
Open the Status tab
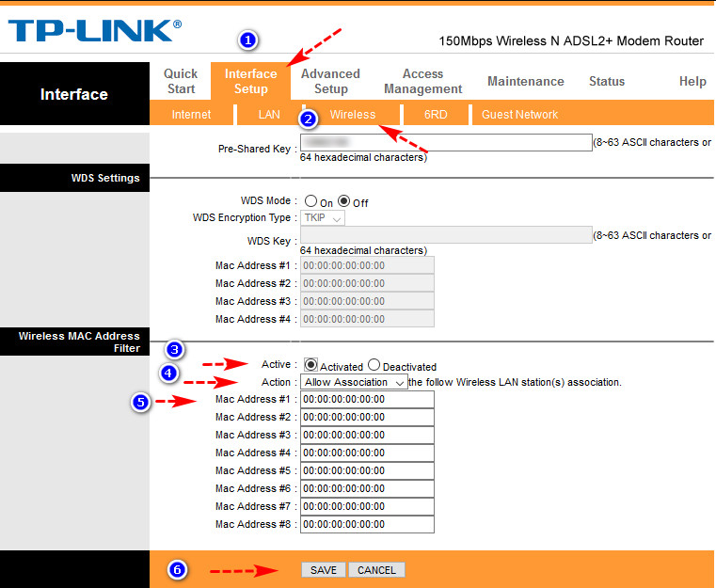(607, 81)
